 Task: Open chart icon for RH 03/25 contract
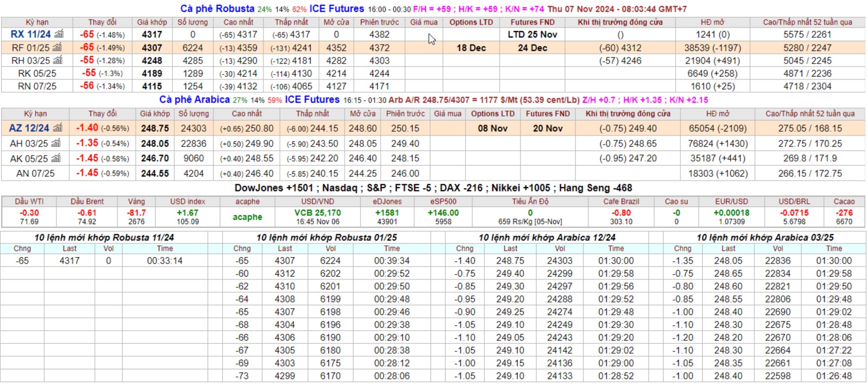coord(57,60)
